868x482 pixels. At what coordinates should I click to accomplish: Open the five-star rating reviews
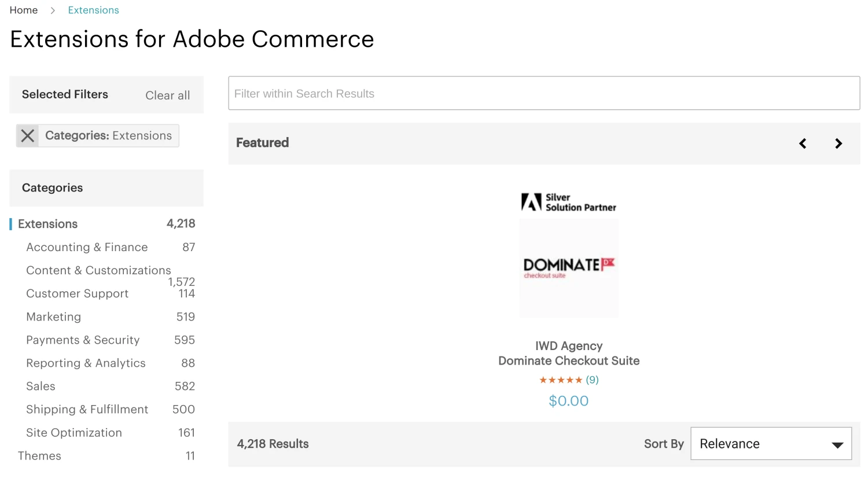[568, 380]
